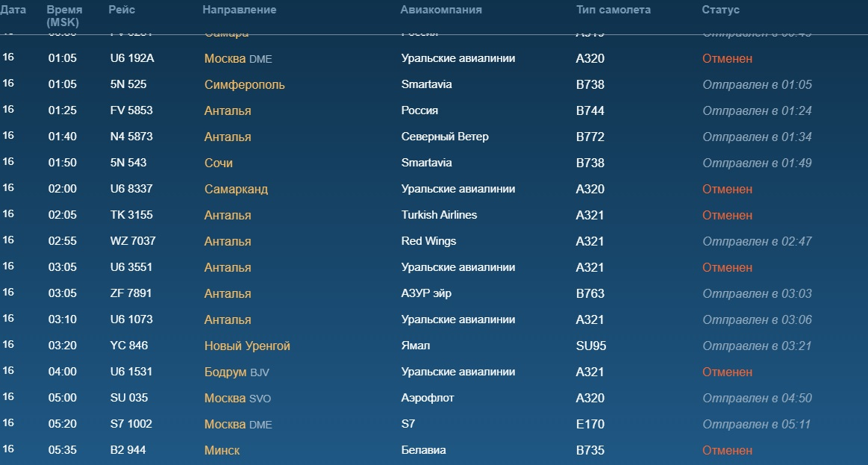Open Анталья destination of flight N4 5873

228,137
